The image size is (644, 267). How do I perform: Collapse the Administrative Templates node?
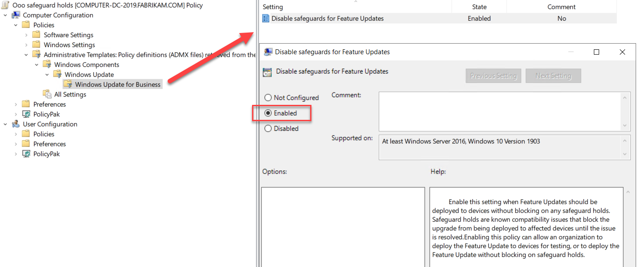(x=26, y=55)
